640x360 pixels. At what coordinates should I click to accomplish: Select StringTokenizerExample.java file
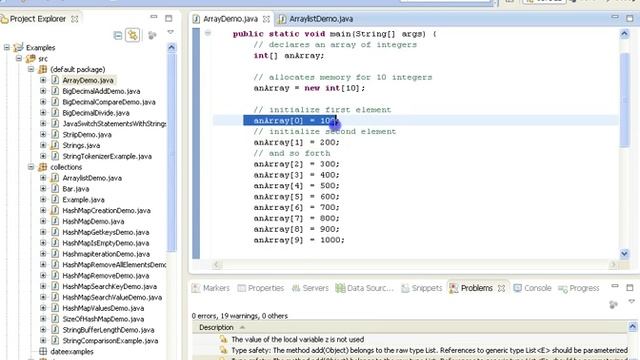pos(107,156)
